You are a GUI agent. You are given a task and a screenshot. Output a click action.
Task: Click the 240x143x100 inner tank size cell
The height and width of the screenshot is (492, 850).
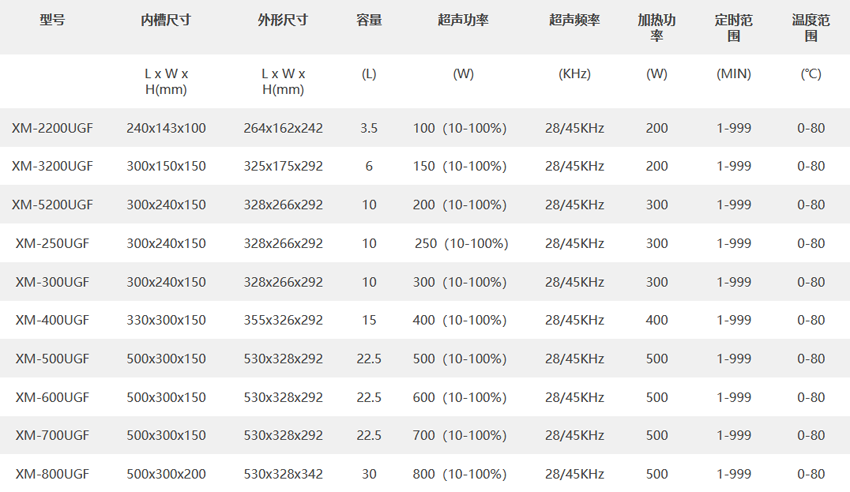(x=166, y=128)
